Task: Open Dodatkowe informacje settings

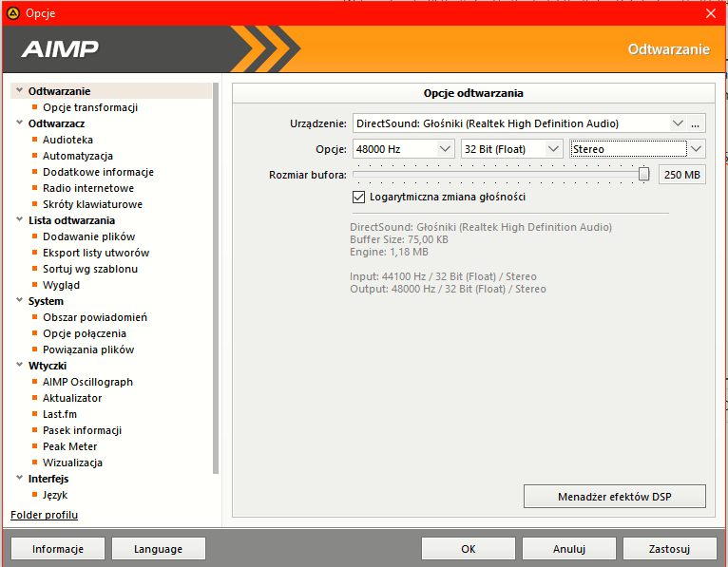Action: click(x=98, y=172)
